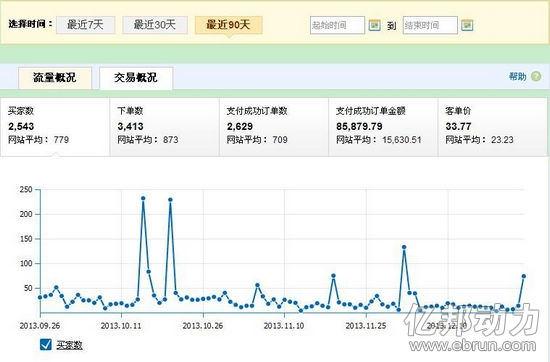550x362 pixels.
Task: Click the 2013.10.26 x-axis date label
Action: pyautogui.click(x=203, y=326)
